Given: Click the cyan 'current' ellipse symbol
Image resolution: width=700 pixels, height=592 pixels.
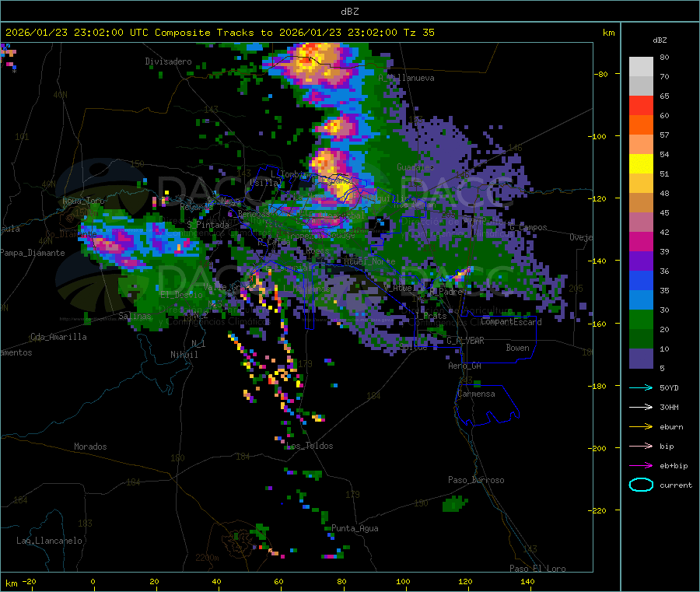Looking at the screenshot, I should 641,485.
